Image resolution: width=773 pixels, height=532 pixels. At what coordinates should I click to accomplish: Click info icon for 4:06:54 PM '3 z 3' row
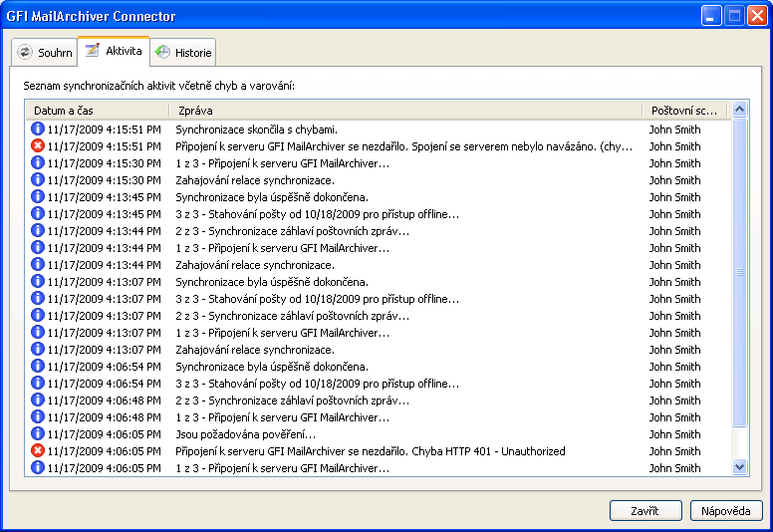click(x=38, y=383)
